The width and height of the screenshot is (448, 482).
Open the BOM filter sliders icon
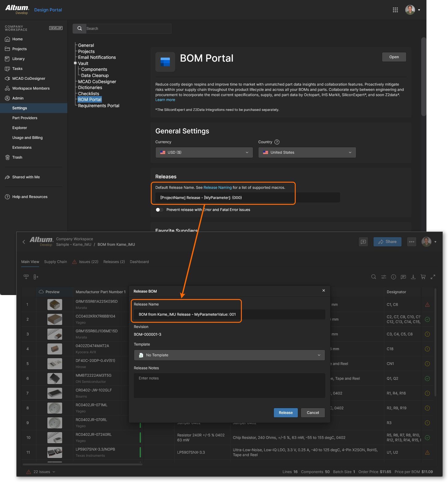point(384,277)
